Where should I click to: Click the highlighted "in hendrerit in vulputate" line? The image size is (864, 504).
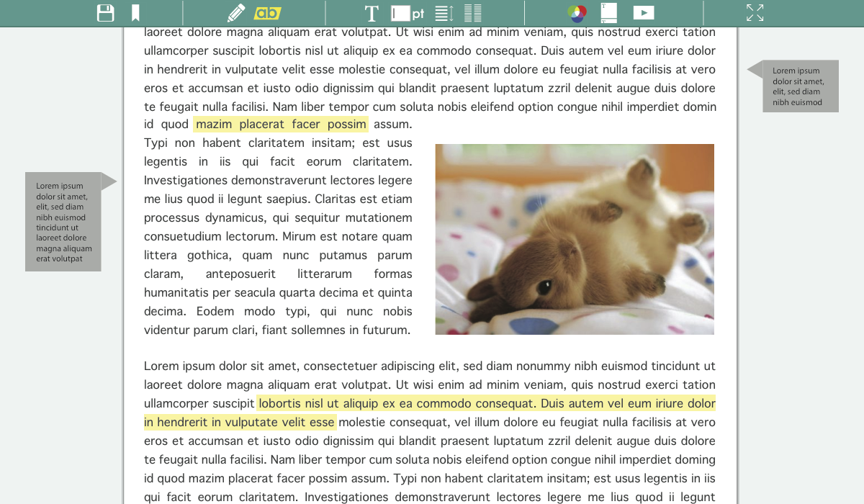click(239, 422)
